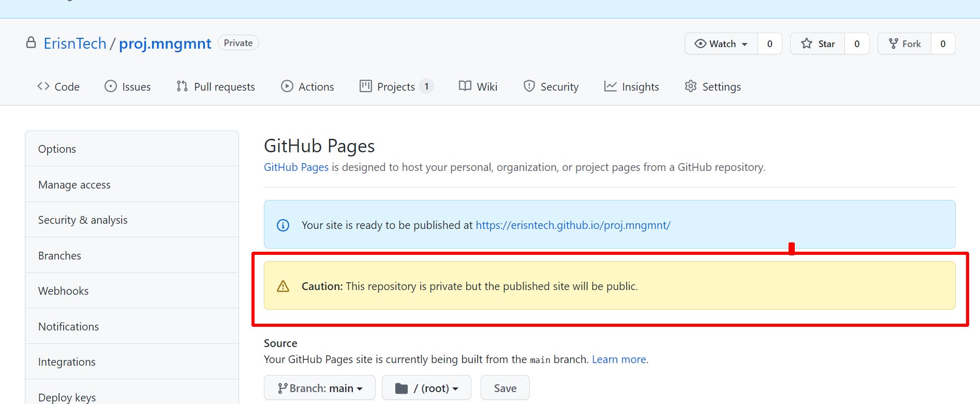
Task: Click the Projects counter badge
Action: point(426,86)
